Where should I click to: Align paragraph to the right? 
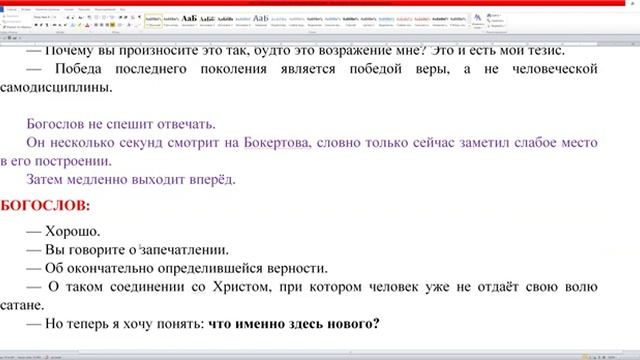107,25
